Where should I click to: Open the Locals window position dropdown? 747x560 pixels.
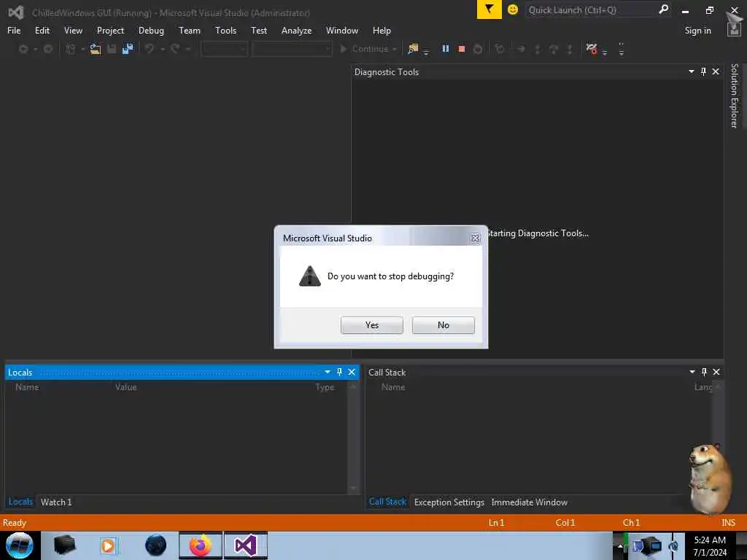(x=328, y=372)
